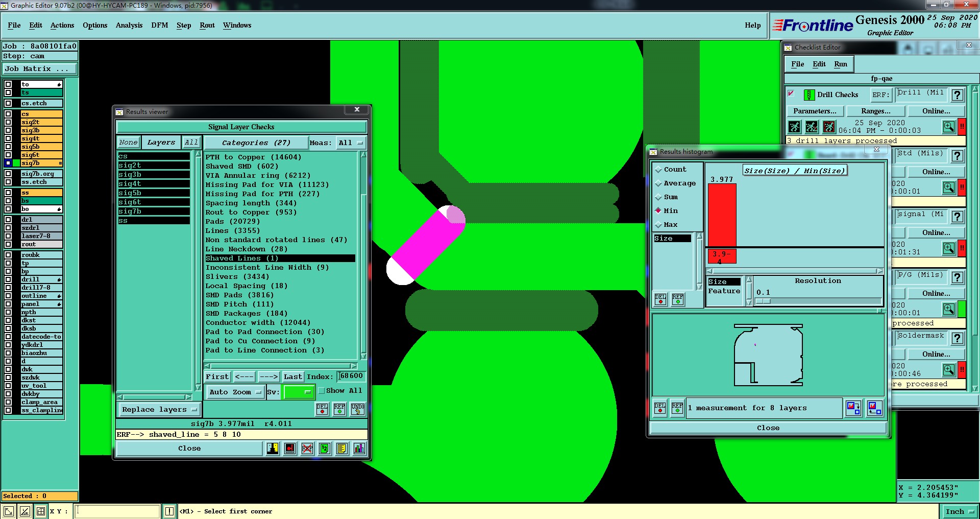Click the first running-man icon in Drill Checks
The height and width of the screenshot is (519, 980).
coord(795,127)
